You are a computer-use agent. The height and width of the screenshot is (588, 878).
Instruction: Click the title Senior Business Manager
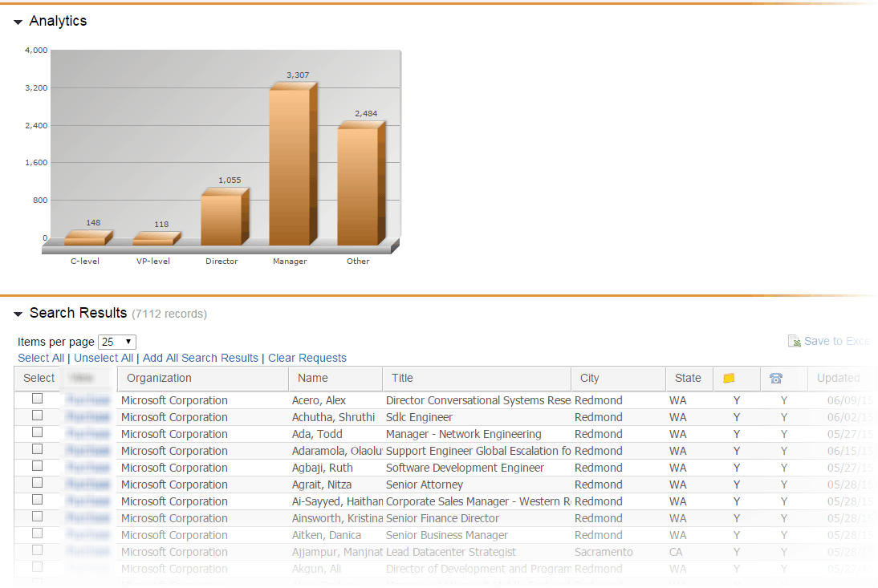pos(447,535)
